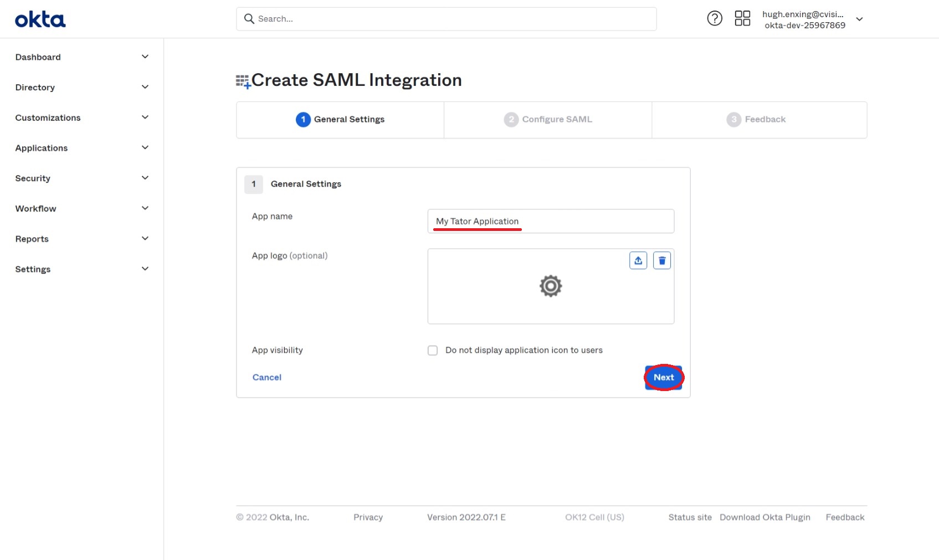Open the help question mark icon
The height and width of the screenshot is (560, 939).
(x=715, y=19)
